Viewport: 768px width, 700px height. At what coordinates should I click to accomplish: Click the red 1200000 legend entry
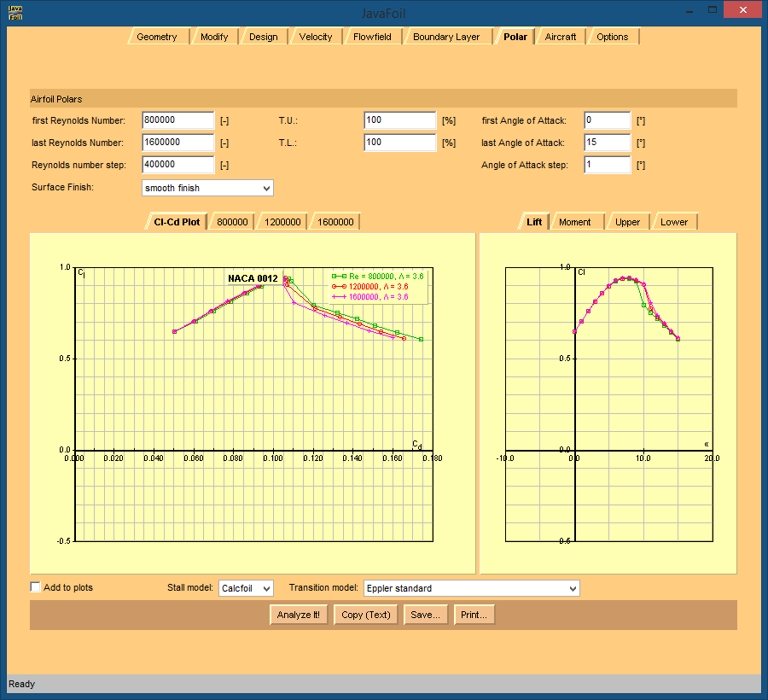pyautogui.click(x=370, y=287)
